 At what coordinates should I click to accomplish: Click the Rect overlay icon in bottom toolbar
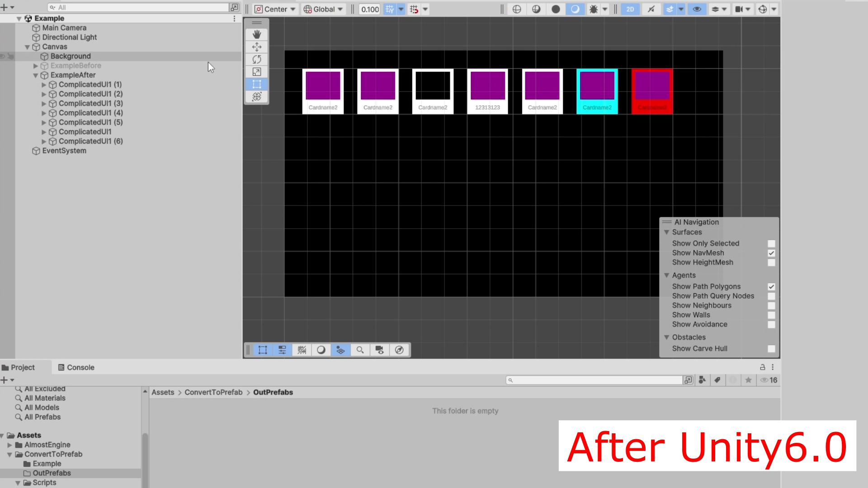click(x=263, y=350)
